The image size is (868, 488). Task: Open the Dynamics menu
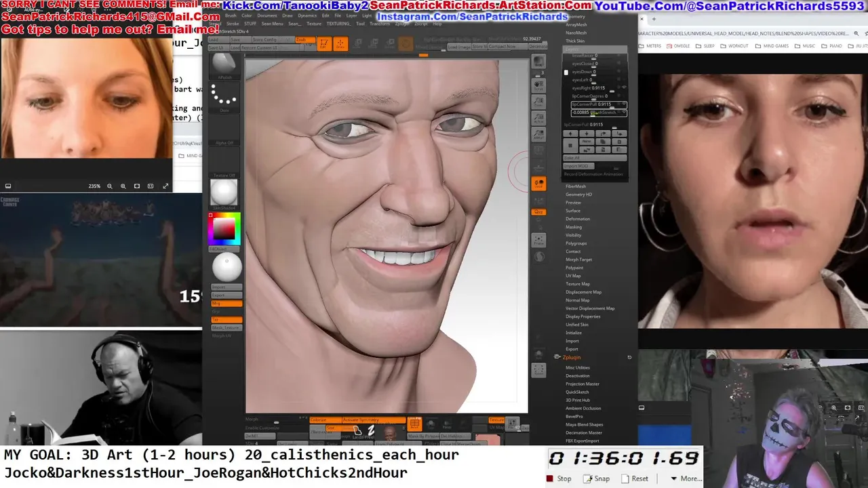(307, 15)
